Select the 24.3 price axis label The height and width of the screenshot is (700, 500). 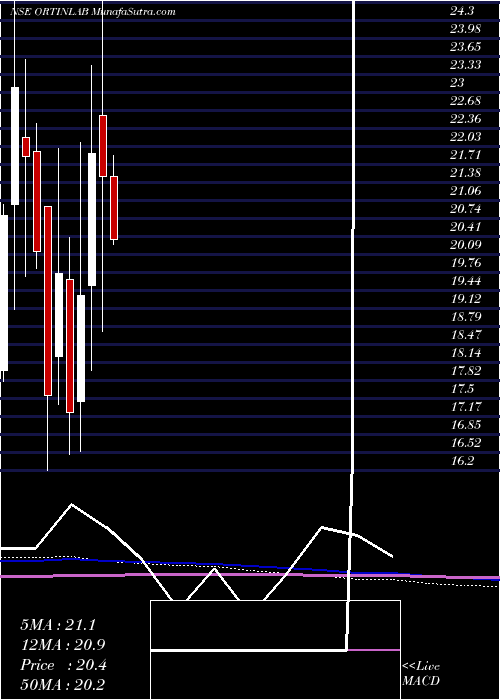(464, 11)
